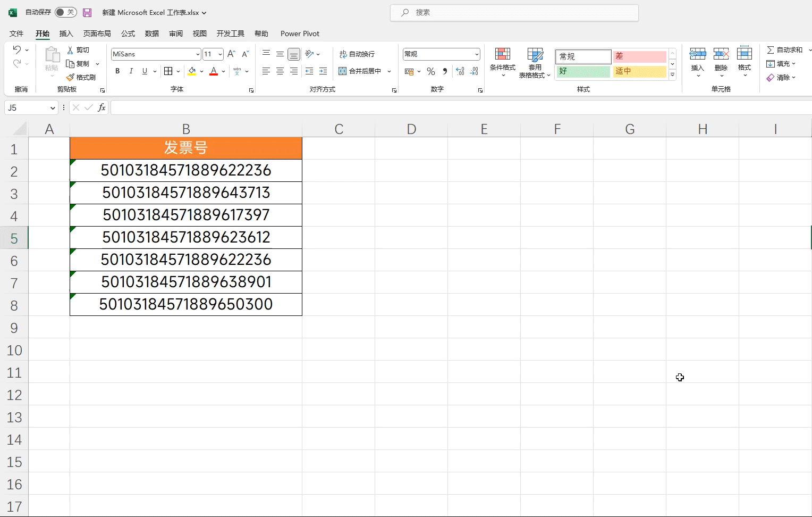Click the text orientation icon
The height and width of the screenshot is (517, 812).
[x=309, y=54]
